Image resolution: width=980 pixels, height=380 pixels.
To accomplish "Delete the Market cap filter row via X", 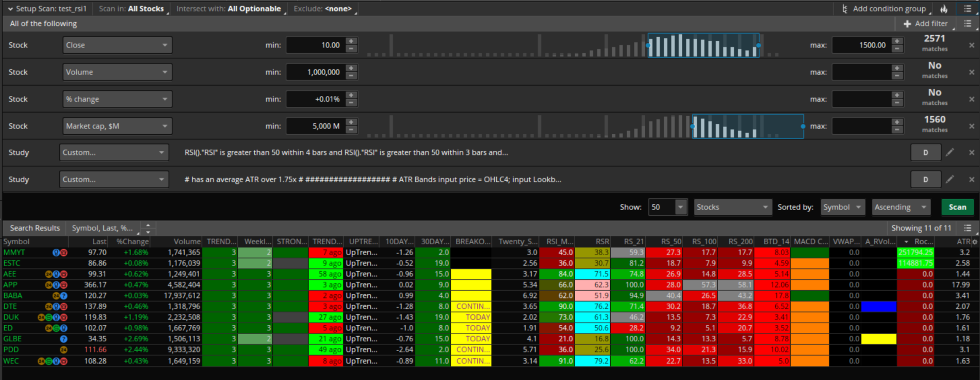I will pyautogui.click(x=972, y=126).
